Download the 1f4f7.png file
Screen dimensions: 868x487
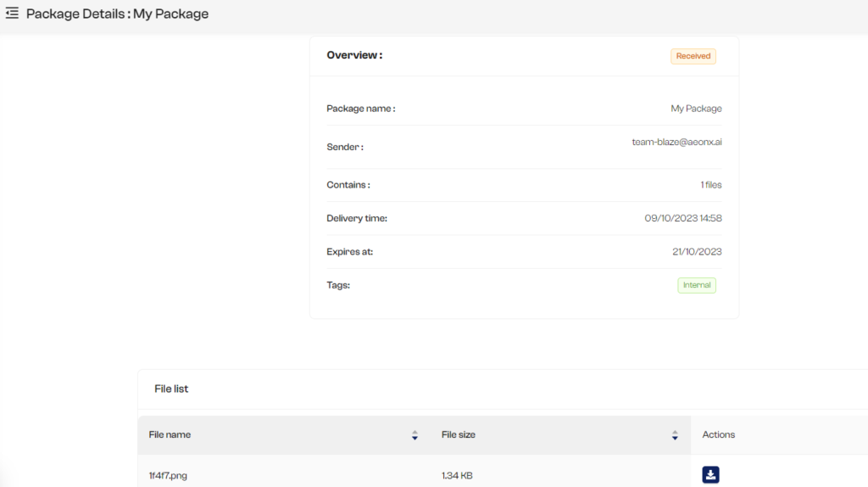(711, 475)
